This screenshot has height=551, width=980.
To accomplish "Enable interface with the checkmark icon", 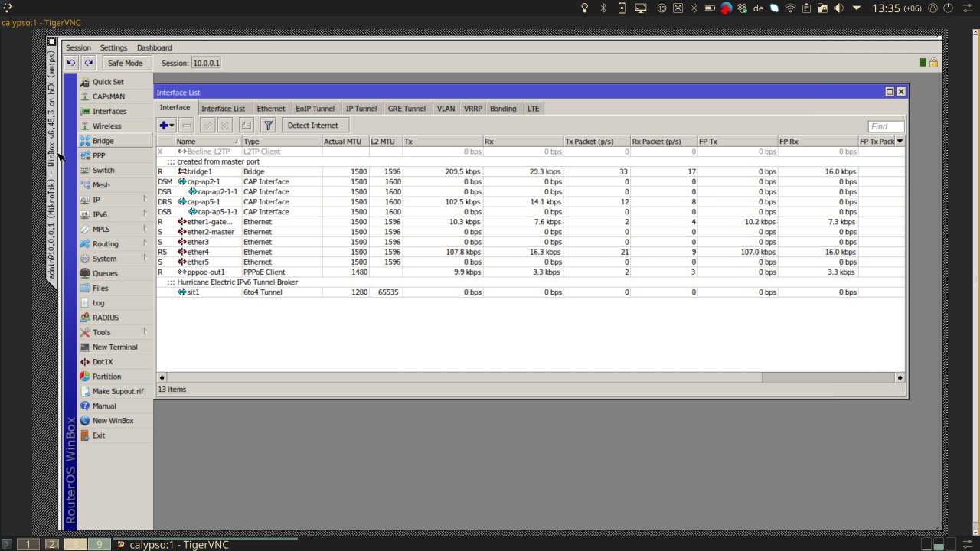I will tap(207, 125).
